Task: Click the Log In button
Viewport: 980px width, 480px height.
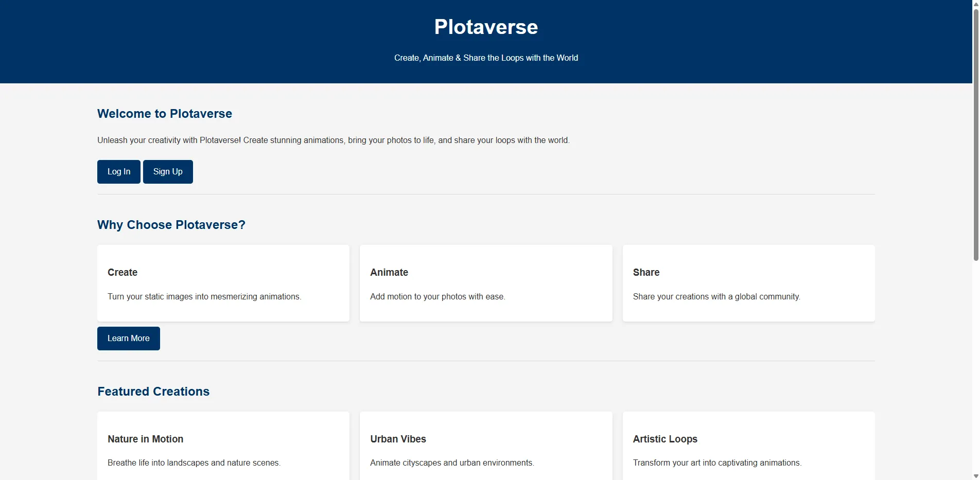Action: (x=118, y=171)
